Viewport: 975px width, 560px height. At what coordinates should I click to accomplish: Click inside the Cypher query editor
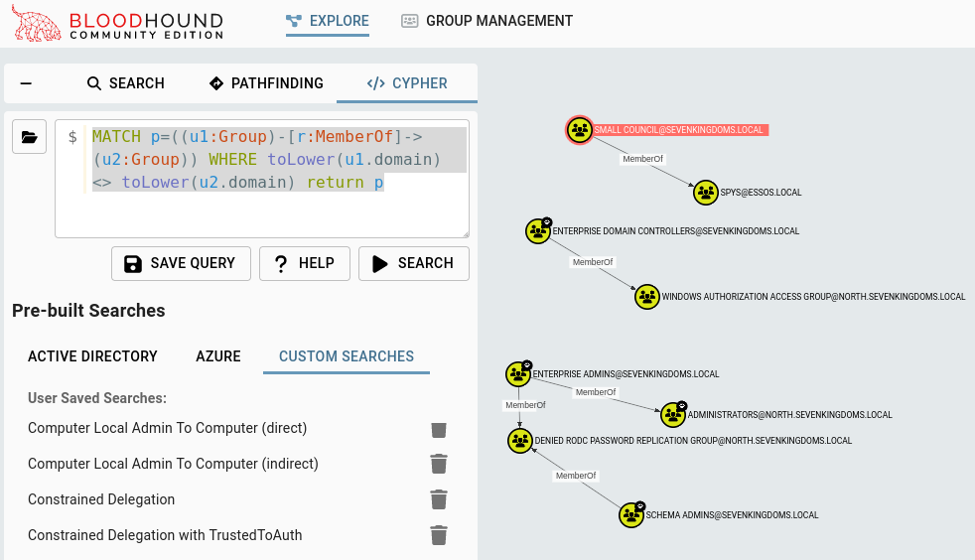[x=262, y=179]
